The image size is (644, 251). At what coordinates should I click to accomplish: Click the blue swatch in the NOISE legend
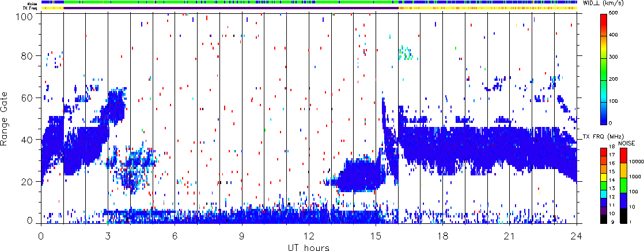click(x=623, y=201)
